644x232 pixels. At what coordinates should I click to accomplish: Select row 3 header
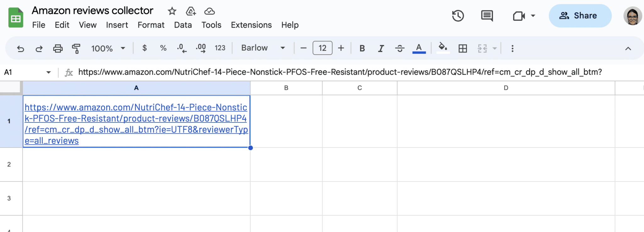click(11, 198)
